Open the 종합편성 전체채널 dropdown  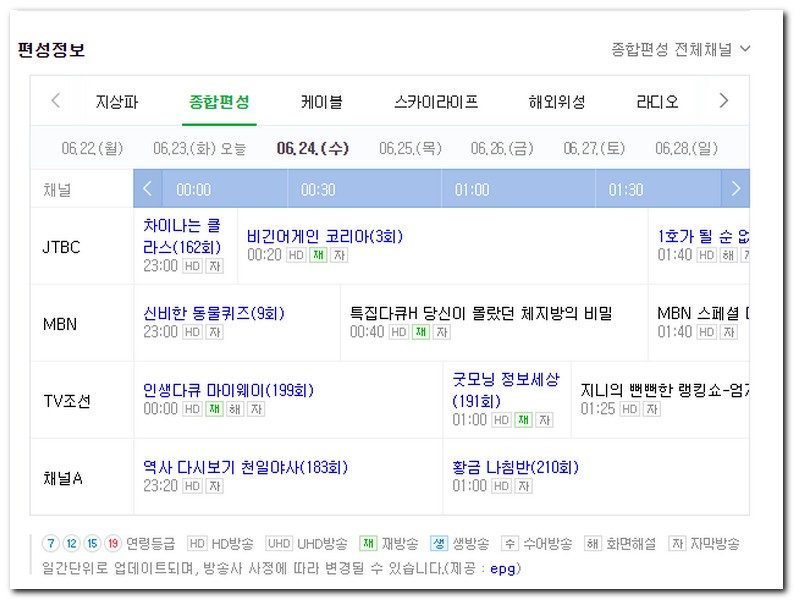pos(680,49)
